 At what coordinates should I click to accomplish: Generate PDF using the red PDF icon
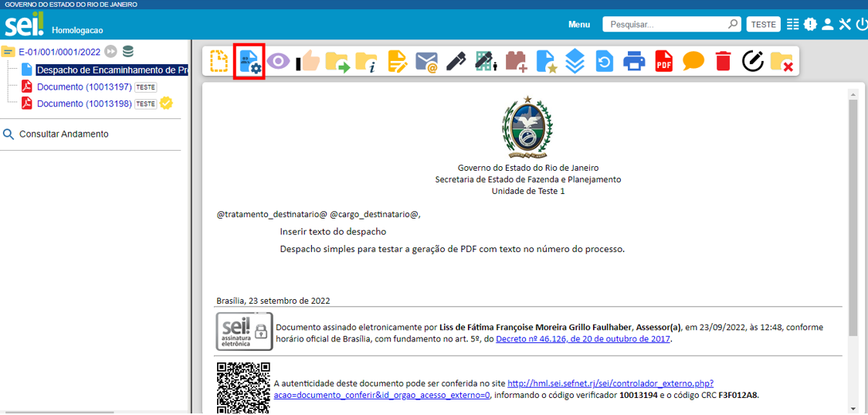[663, 61]
